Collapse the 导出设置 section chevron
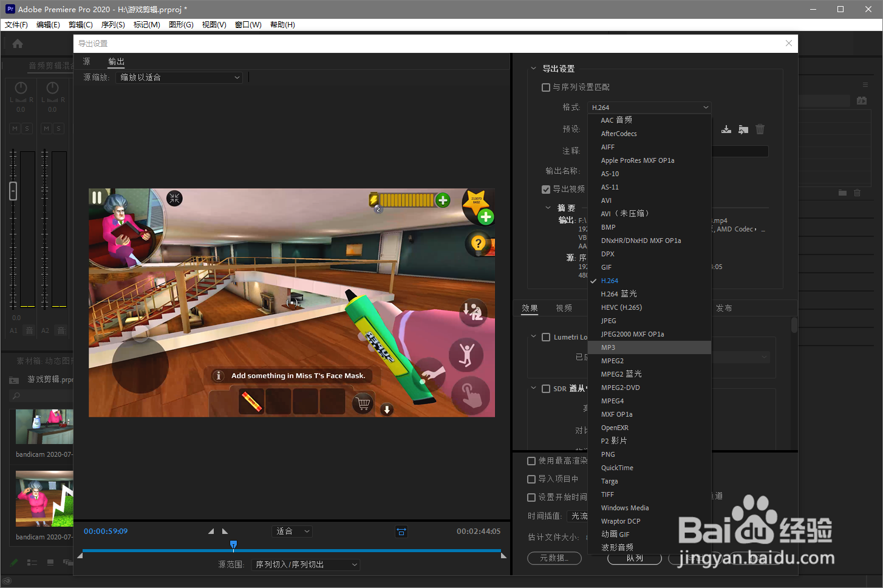The height and width of the screenshot is (588, 883). 534,69
